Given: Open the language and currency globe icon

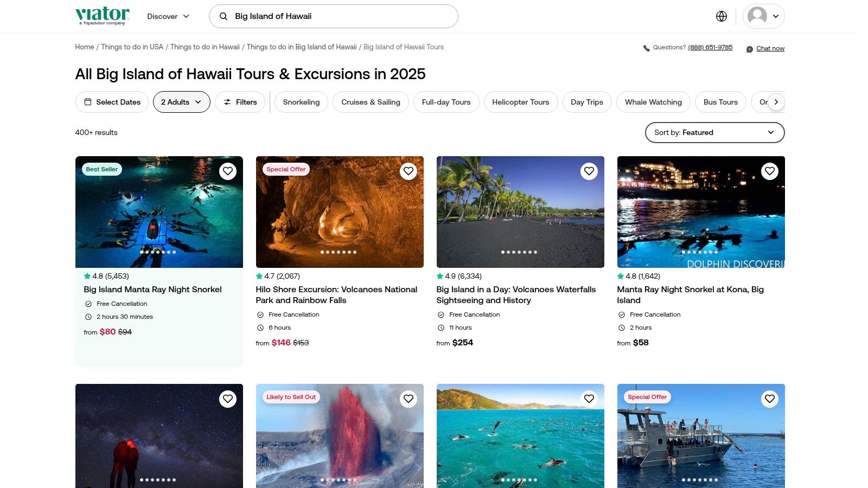Looking at the screenshot, I should [721, 16].
